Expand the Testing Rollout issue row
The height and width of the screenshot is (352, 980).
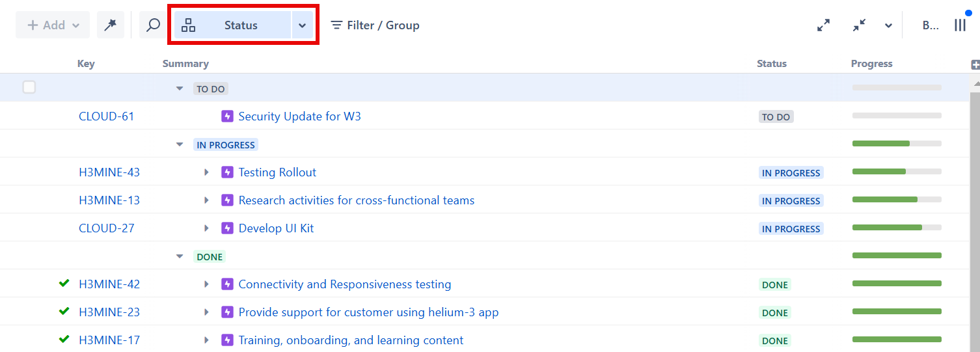[x=206, y=172]
